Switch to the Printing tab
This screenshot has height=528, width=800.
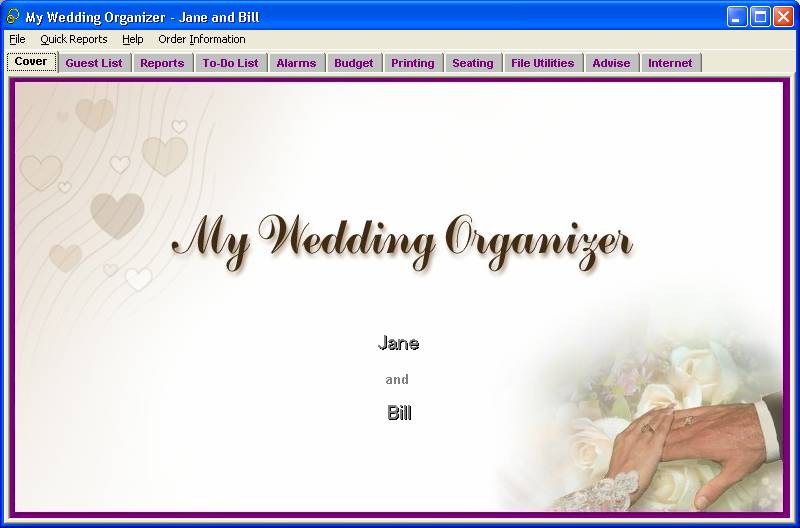click(413, 63)
